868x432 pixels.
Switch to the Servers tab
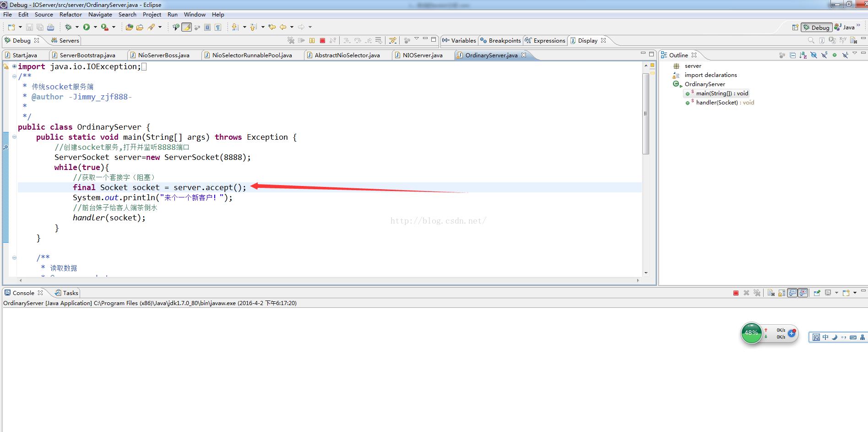click(x=65, y=40)
